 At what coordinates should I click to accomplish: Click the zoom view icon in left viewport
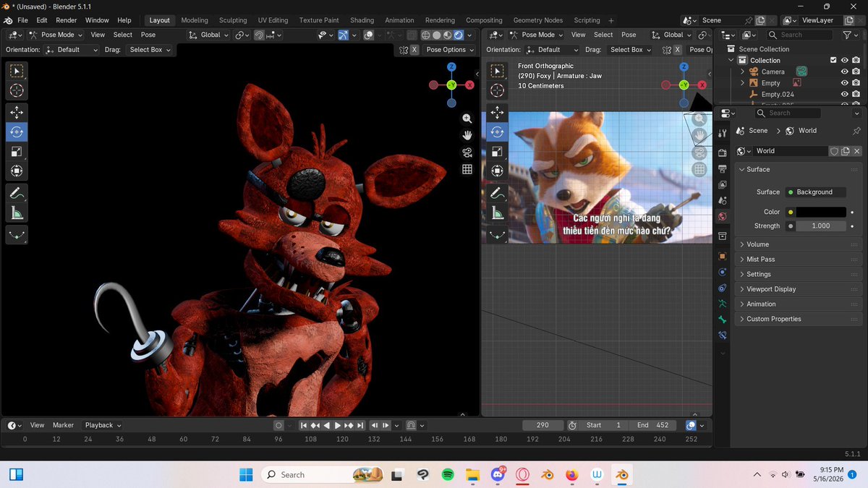coord(467,119)
